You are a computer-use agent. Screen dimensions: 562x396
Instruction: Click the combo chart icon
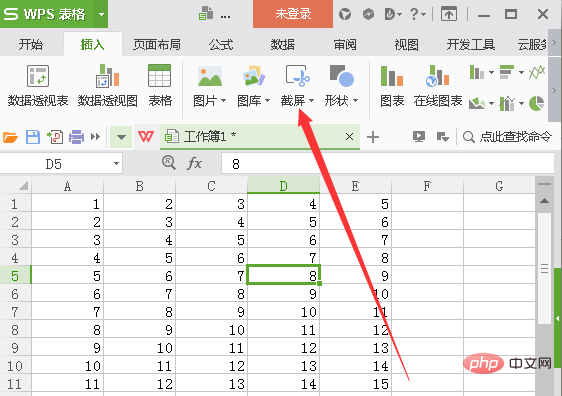click(507, 104)
